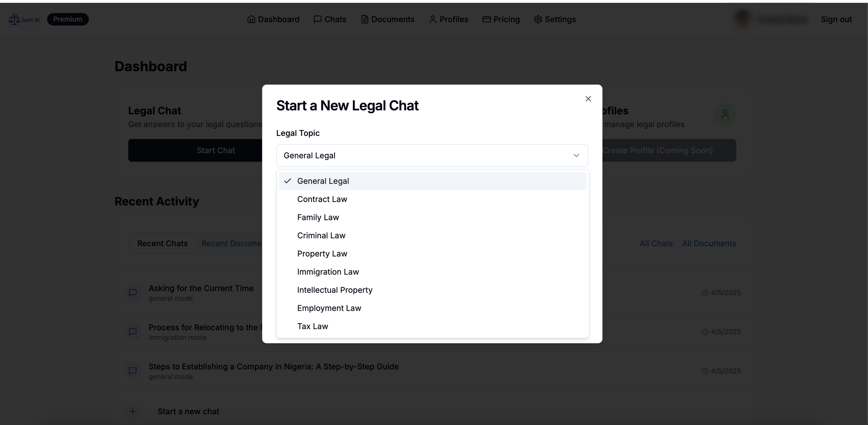Collapse the Legal Topic dropdown via chevron
The width and height of the screenshot is (868, 425).
[x=576, y=155]
